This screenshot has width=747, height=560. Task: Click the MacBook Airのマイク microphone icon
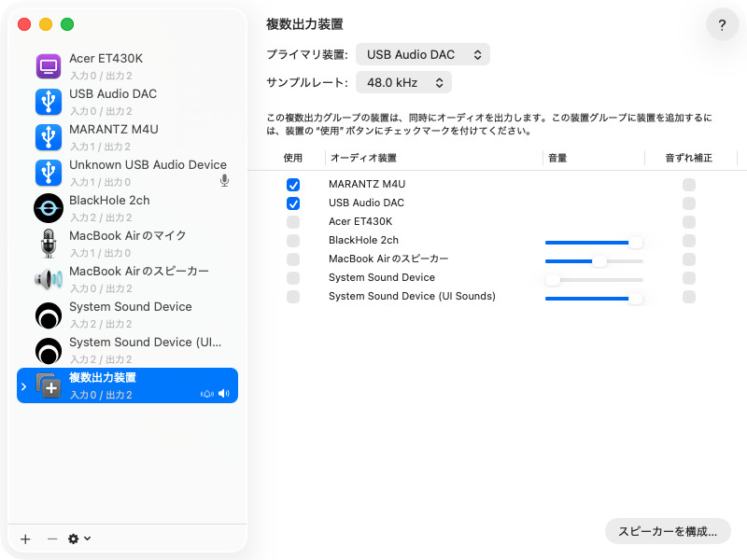[48, 244]
